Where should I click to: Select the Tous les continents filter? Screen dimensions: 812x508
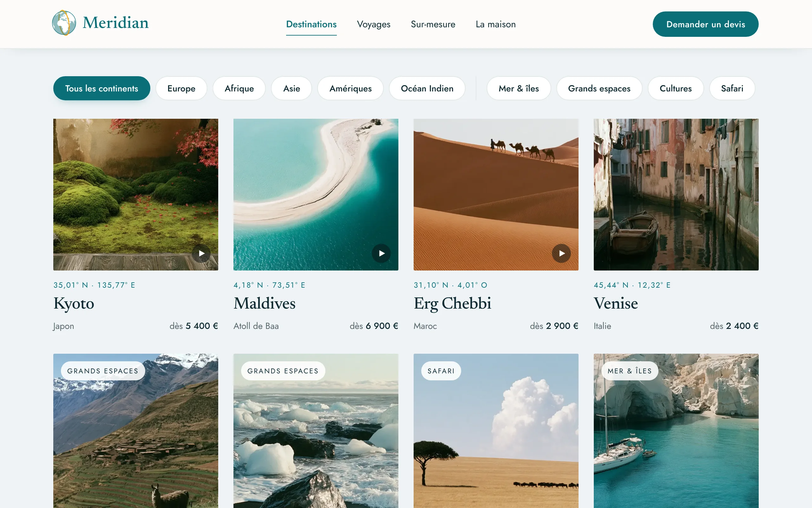tap(102, 88)
